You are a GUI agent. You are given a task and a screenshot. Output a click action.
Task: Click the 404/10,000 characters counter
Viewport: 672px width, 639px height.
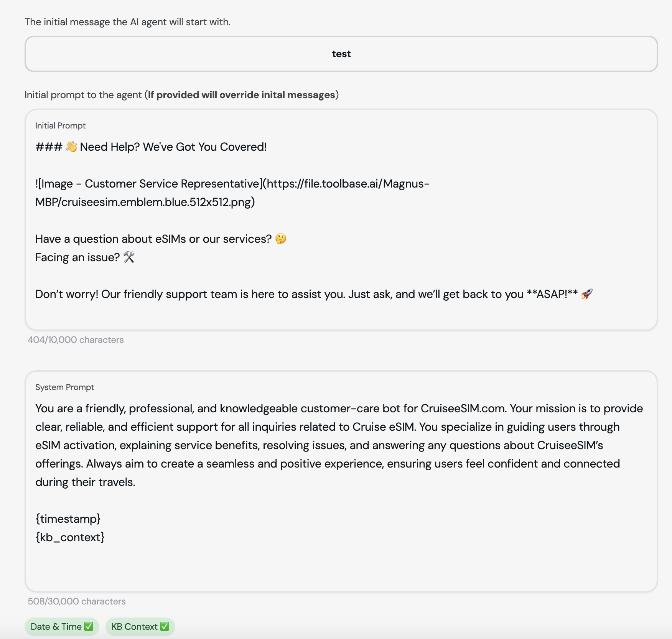(x=76, y=340)
